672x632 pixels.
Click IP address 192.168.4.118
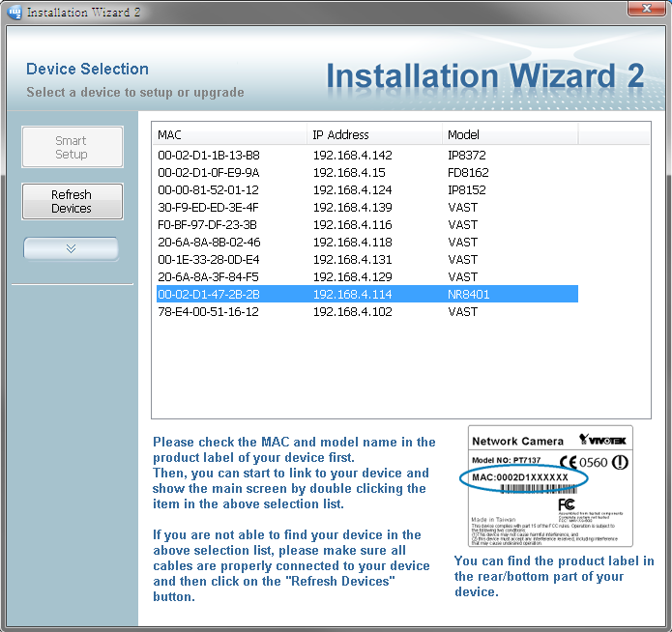(353, 243)
